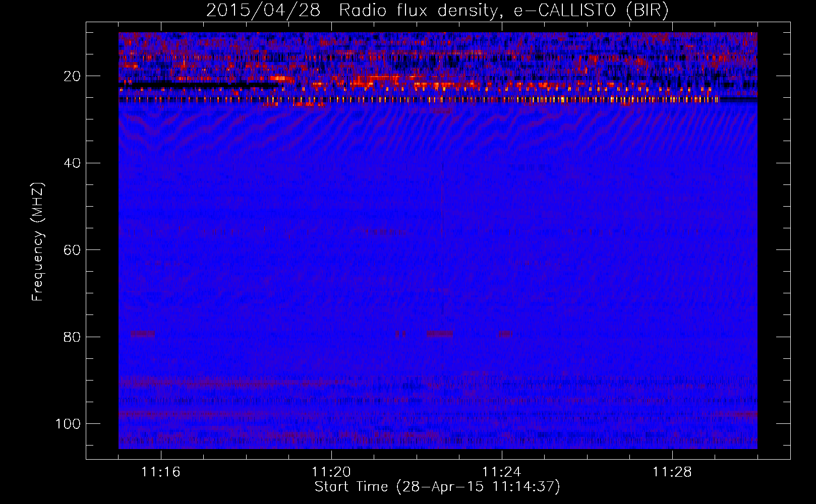Click the 'Frequency (MHZ)' axis label
Image resolution: width=816 pixels, height=504 pixels.
tap(38, 242)
